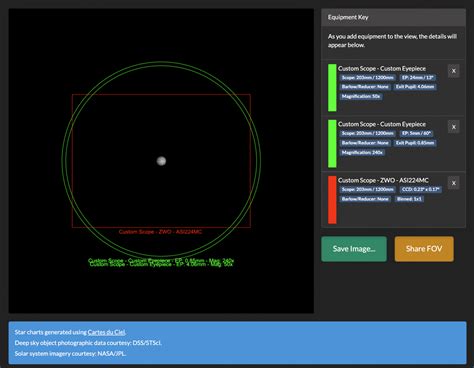Click the 'Deep sky object photographic data' credit line
The width and height of the screenshot is (474, 368).
[88, 343]
